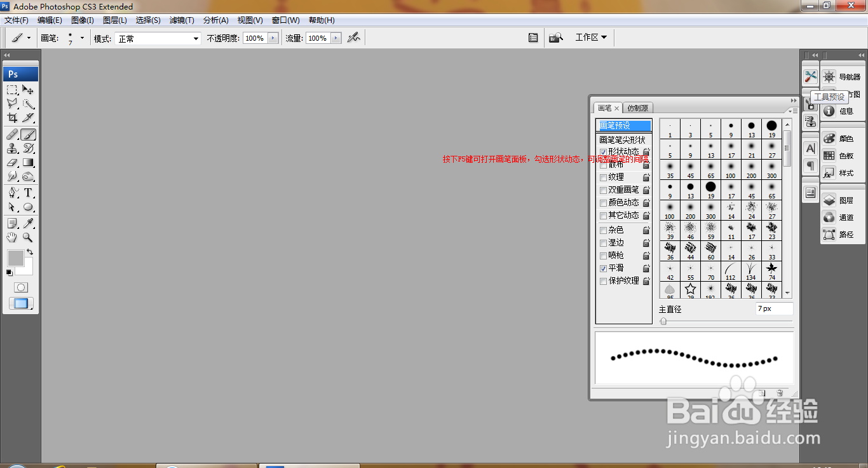Select the Hand tool
This screenshot has height=468, width=868.
tap(12, 238)
